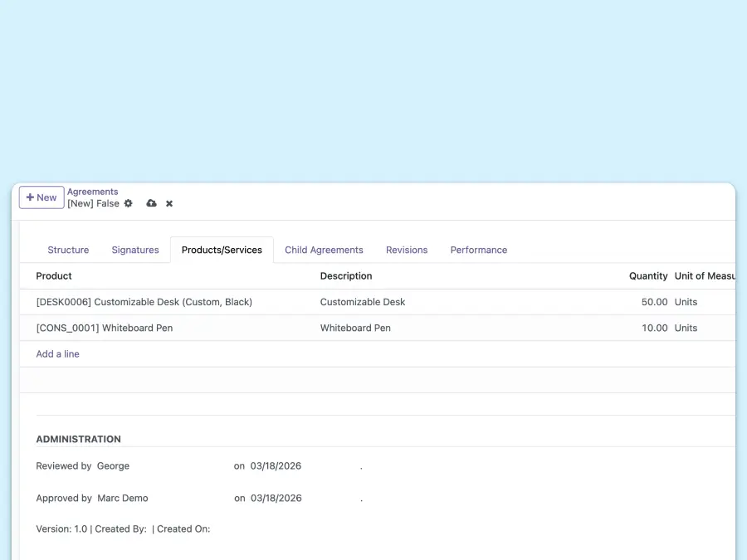The width and height of the screenshot is (747, 560).
Task: Edit the quantity 50.00 field
Action: 653,302
